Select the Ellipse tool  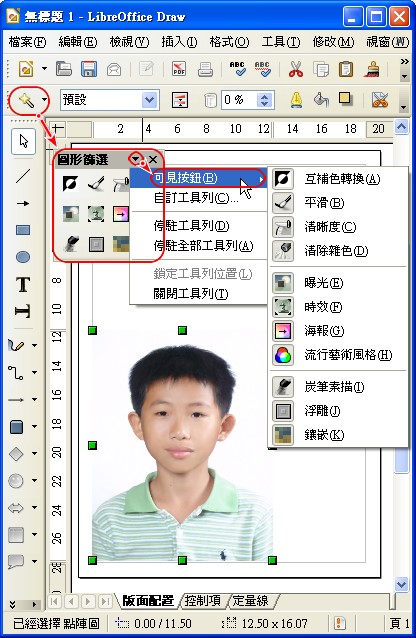click(23, 257)
